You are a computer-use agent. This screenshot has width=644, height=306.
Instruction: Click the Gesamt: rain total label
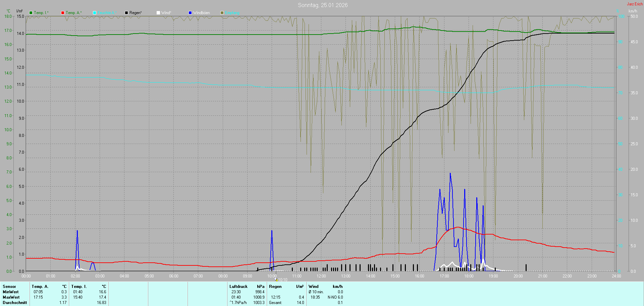(275, 303)
